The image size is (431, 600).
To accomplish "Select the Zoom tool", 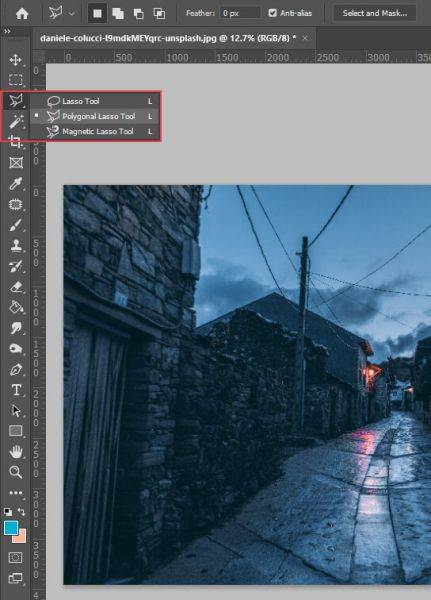I will 16,472.
